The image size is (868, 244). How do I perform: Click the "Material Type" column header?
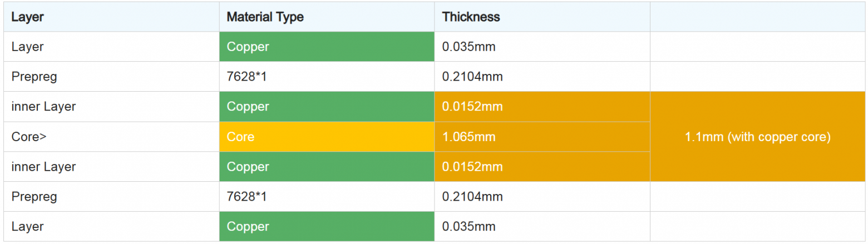pos(265,17)
